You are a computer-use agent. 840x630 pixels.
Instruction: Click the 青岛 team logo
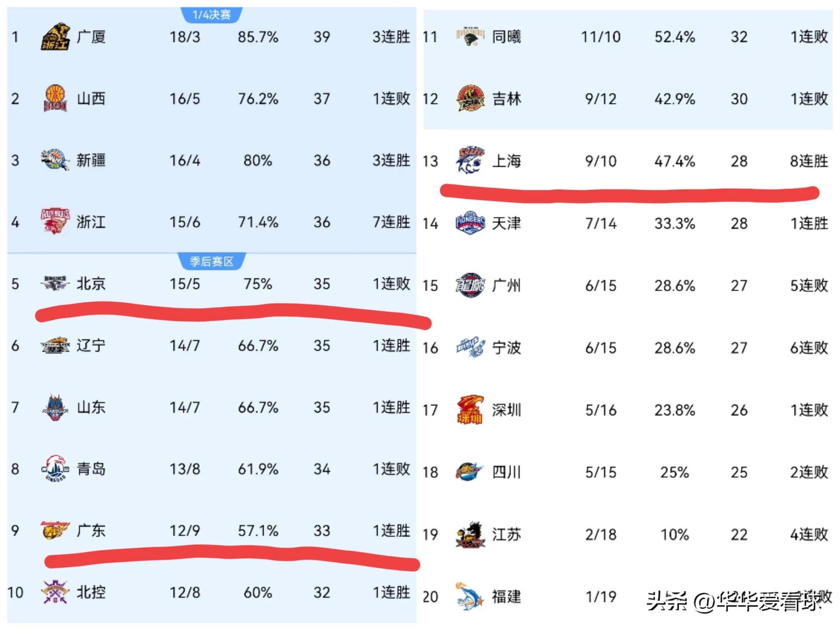click(x=55, y=469)
